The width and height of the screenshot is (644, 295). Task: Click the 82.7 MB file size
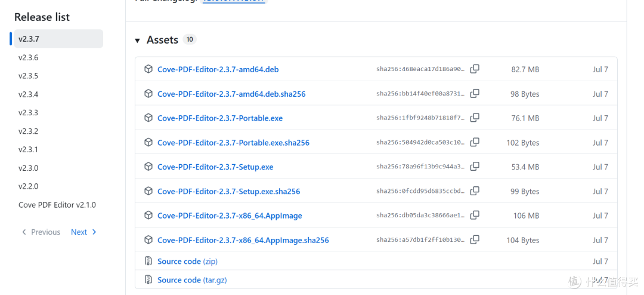525,69
